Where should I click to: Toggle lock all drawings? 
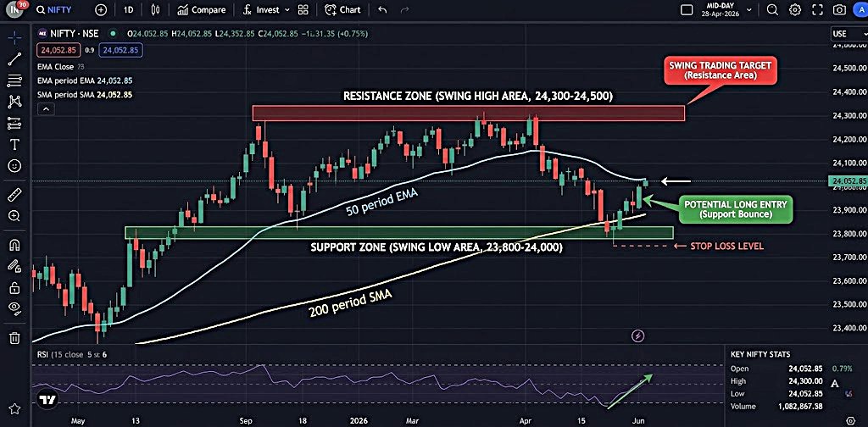(x=15, y=287)
